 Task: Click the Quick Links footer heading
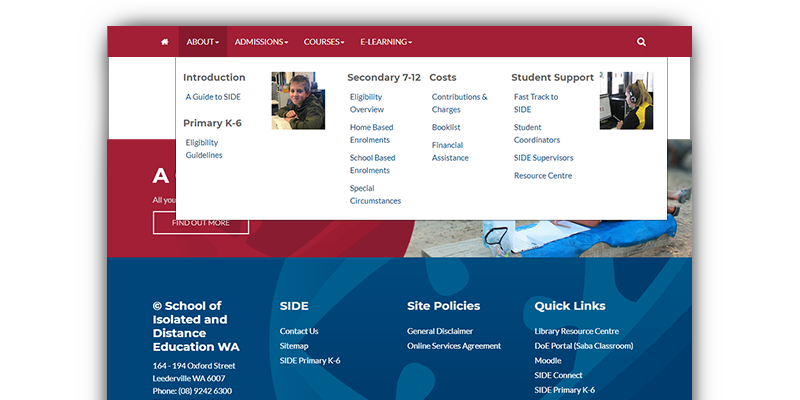[570, 306]
